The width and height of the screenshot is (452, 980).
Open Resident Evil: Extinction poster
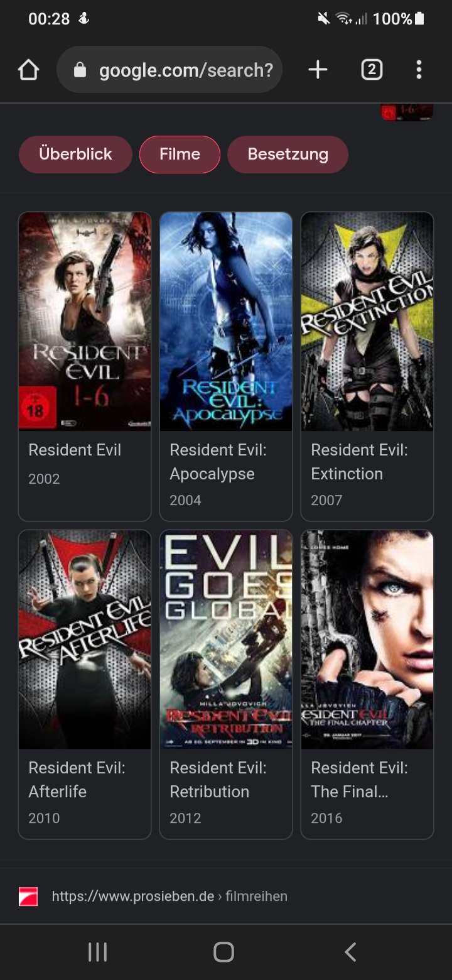[367, 321]
